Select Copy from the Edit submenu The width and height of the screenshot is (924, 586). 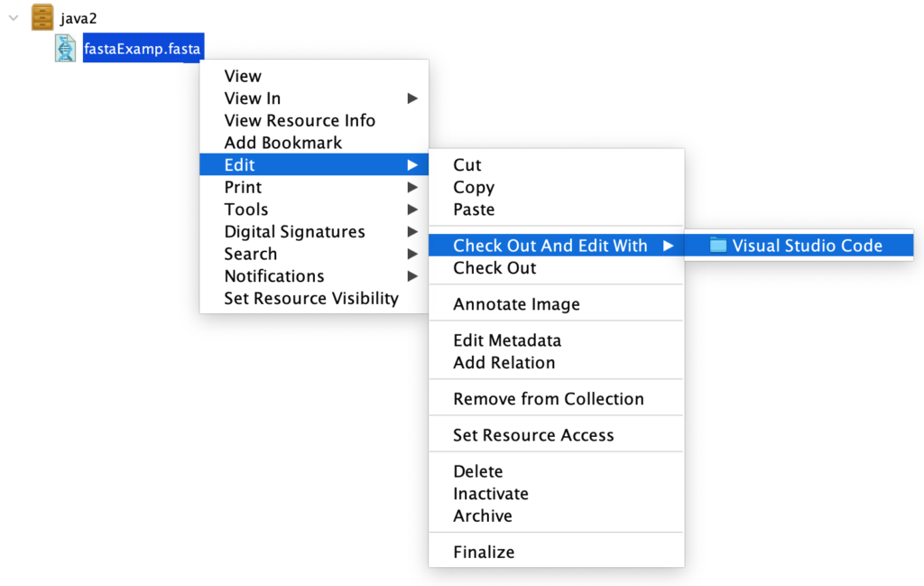tap(474, 188)
